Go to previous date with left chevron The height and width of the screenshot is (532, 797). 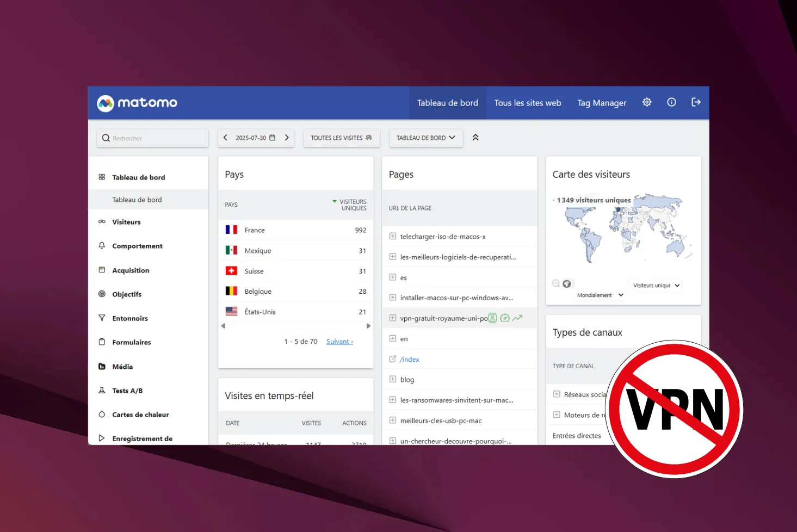[226, 138]
